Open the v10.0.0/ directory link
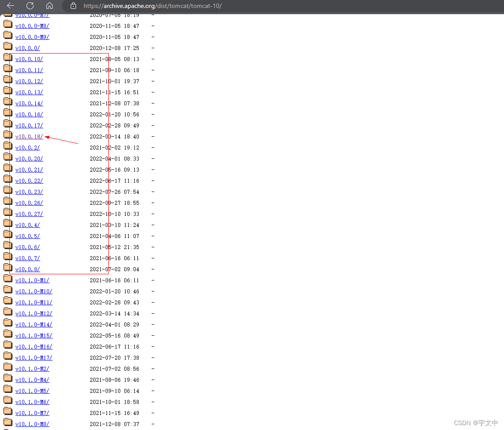Screen dimensions: 504x430 [27, 48]
